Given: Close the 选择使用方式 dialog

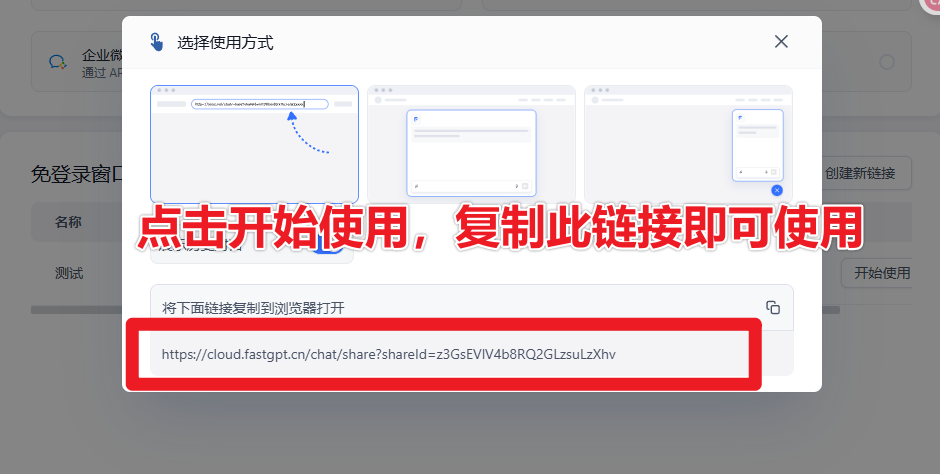Looking at the screenshot, I should [x=781, y=41].
